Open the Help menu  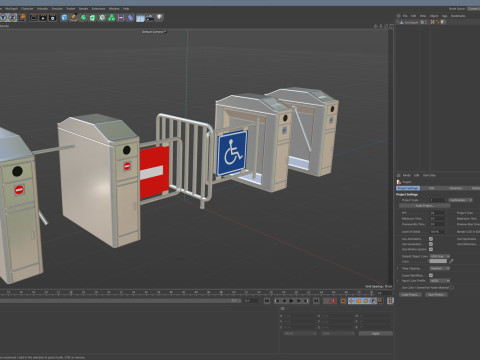(126, 8)
